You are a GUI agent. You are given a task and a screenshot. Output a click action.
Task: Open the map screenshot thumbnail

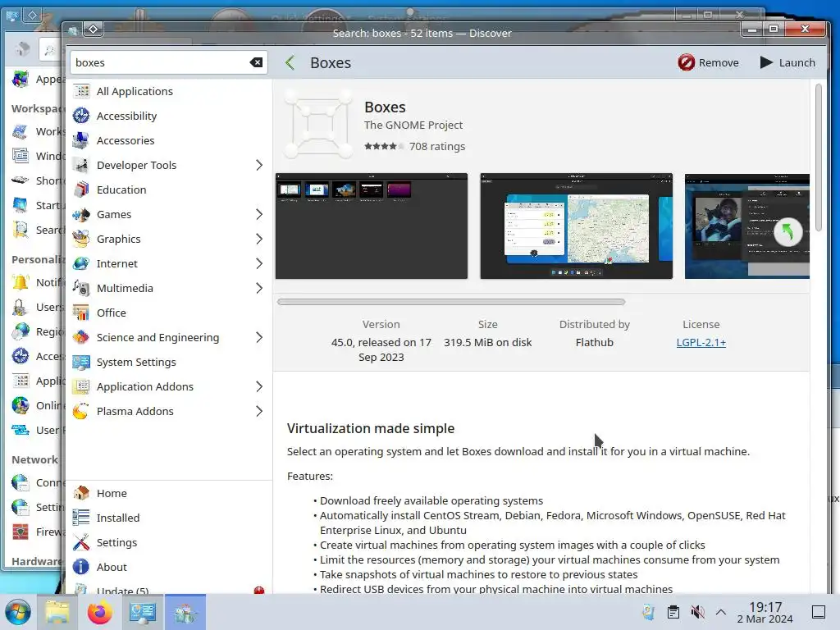(576, 226)
